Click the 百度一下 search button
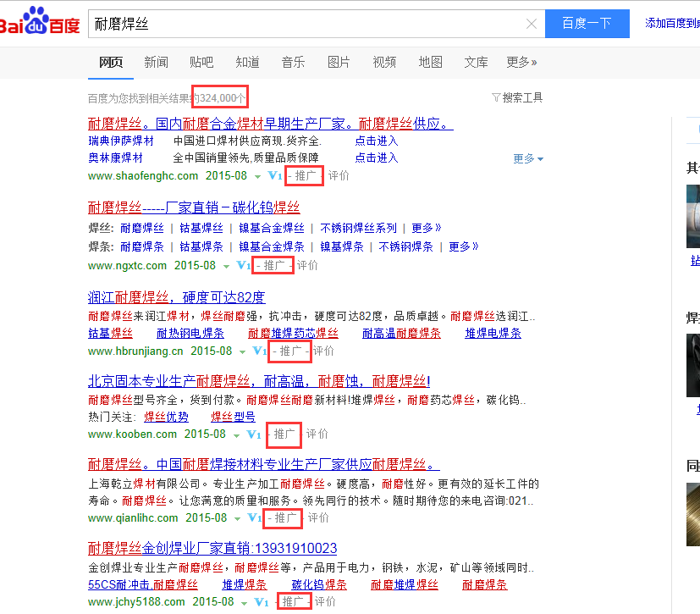The image size is (700, 614). pos(587,23)
